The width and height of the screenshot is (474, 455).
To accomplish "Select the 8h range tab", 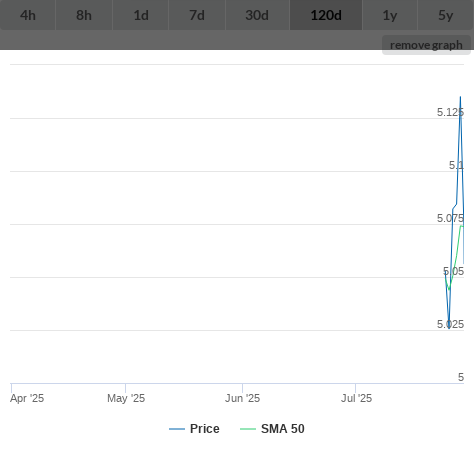I will (x=84, y=15).
